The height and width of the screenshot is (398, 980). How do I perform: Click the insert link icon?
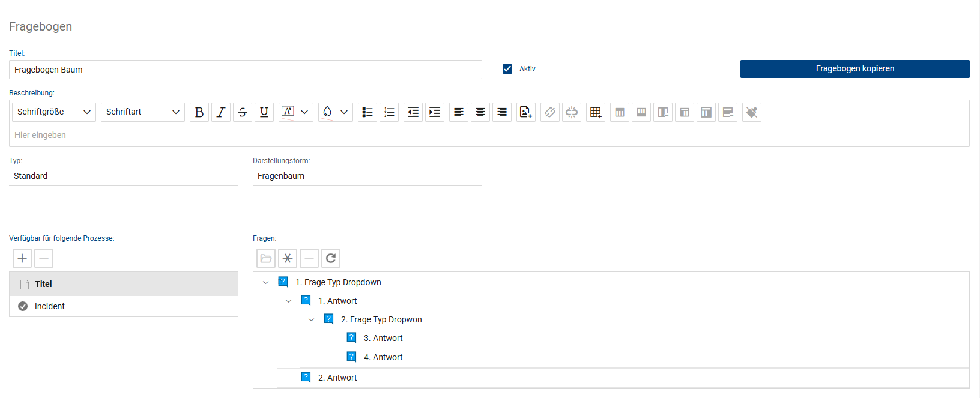pos(550,112)
